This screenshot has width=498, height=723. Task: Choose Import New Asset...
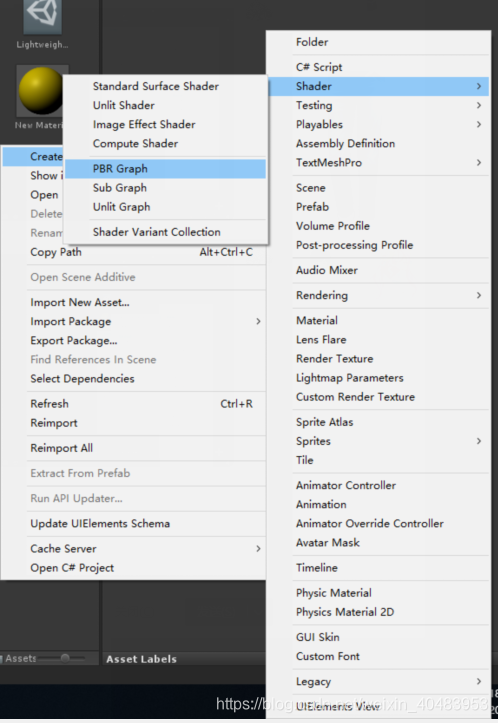134,302
